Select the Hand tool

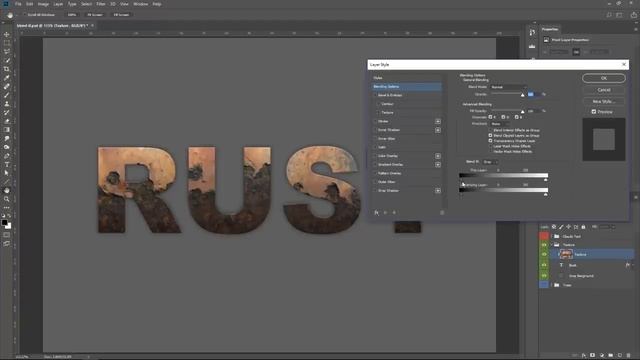7,191
